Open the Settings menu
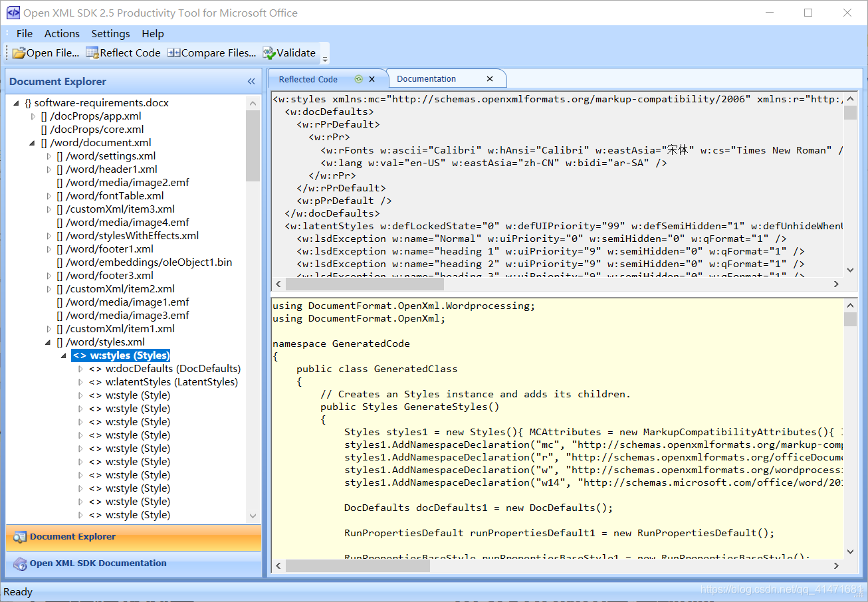The image size is (868, 602). 110,34
